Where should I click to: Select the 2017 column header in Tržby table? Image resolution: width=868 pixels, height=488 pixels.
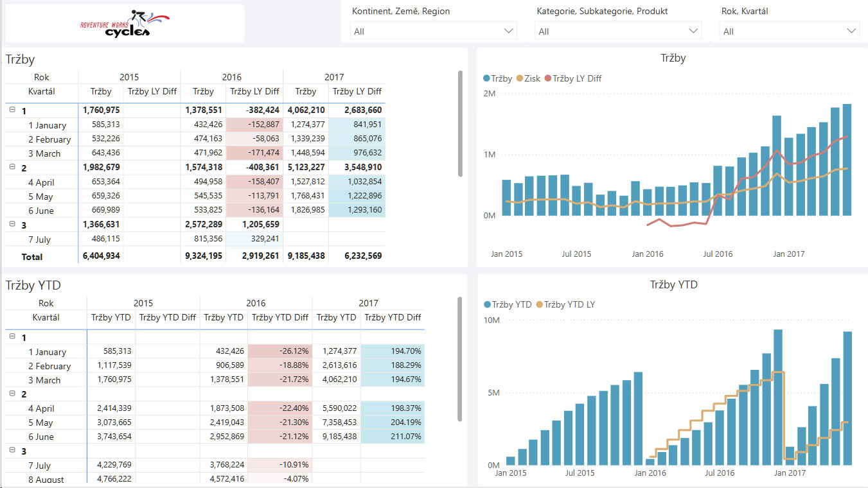[x=334, y=77]
